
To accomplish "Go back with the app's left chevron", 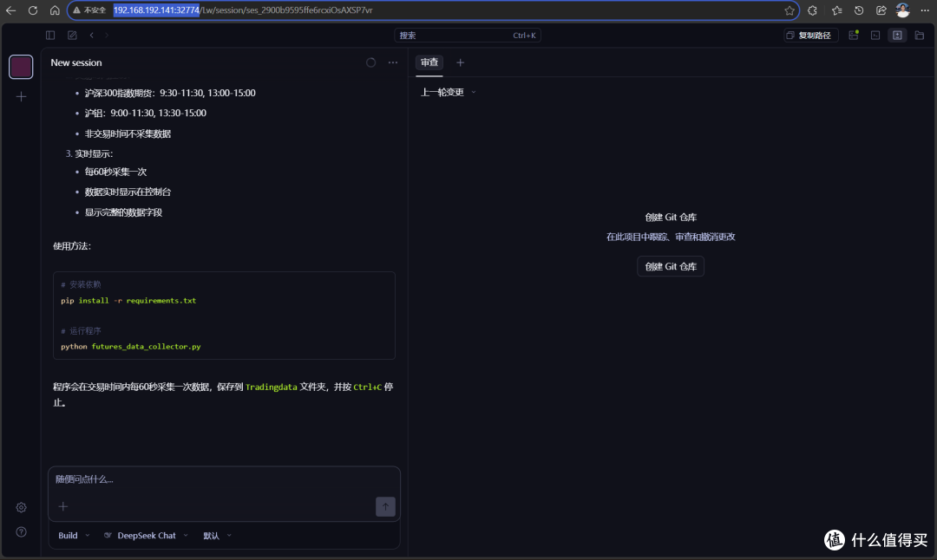I will click(91, 36).
